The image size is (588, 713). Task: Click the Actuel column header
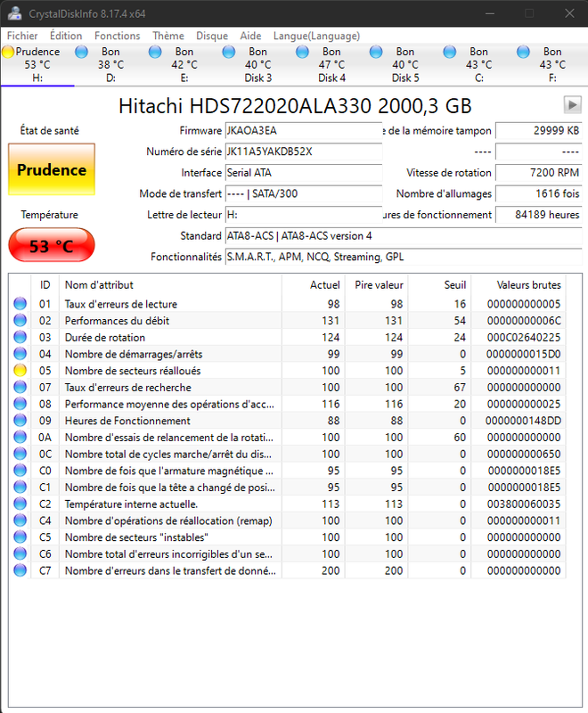pyautogui.click(x=314, y=285)
